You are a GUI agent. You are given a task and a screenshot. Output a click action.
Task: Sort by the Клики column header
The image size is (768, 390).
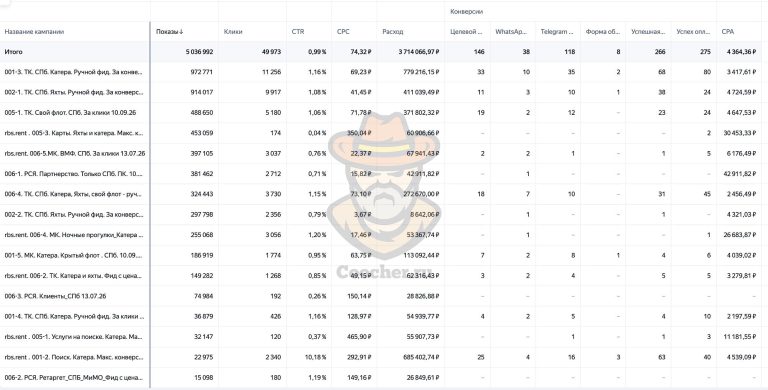[x=233, y=32]
